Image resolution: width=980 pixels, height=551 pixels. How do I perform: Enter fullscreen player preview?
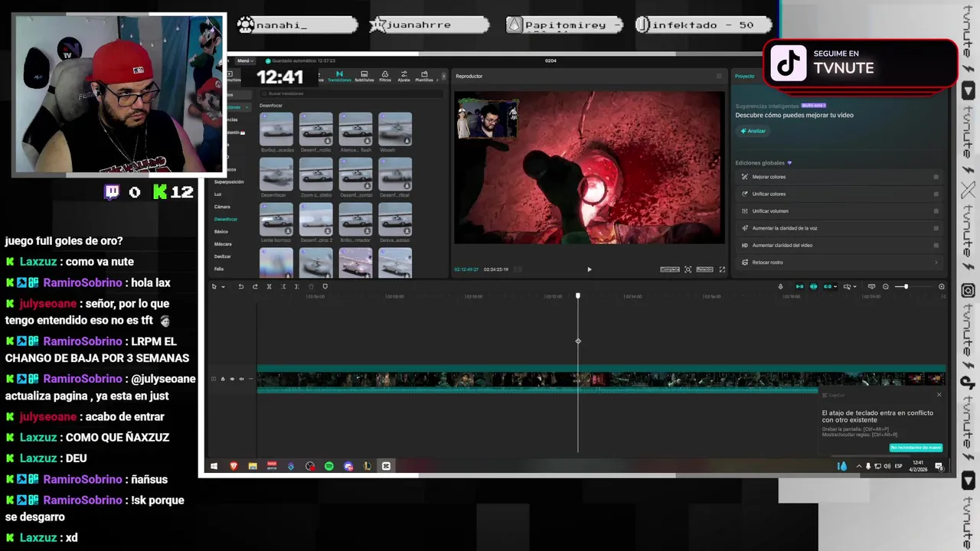pos(722,269)
